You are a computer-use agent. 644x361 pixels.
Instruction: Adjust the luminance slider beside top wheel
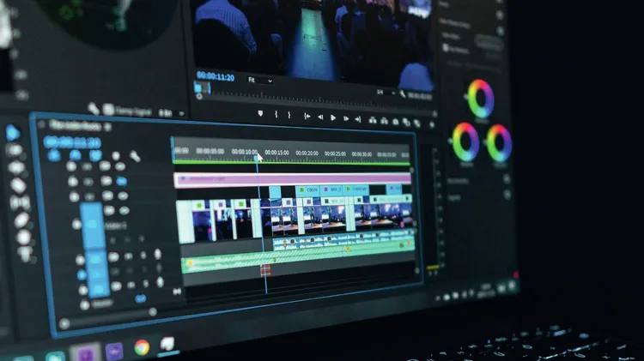(465, 97)
